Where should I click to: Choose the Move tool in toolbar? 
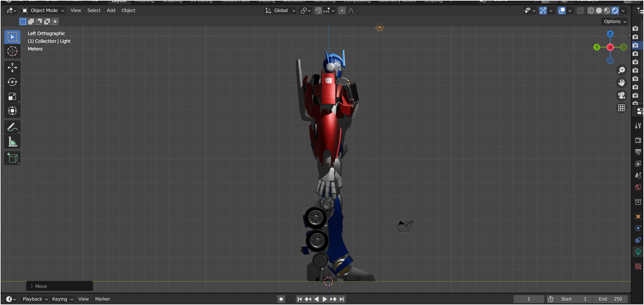pos(12,68)
